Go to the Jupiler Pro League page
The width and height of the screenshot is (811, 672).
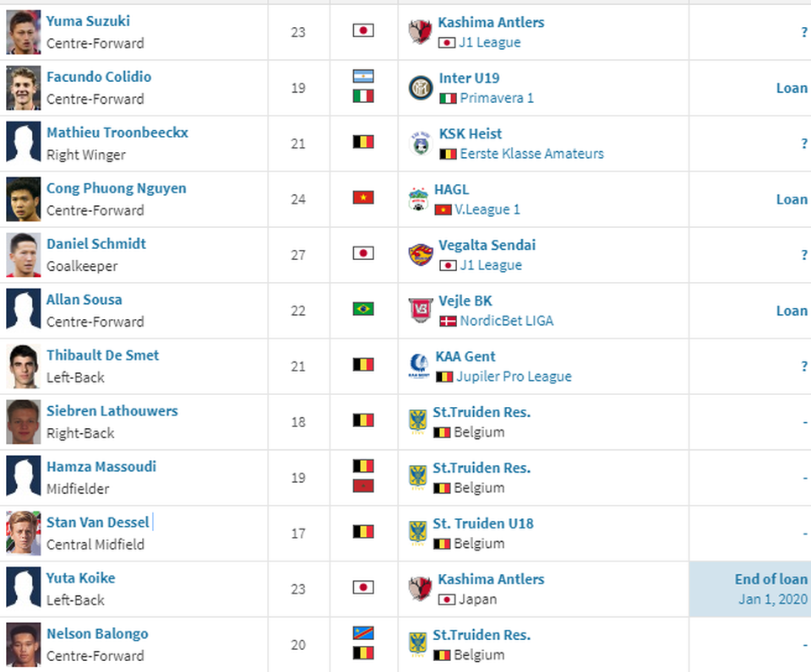point(514,377)
